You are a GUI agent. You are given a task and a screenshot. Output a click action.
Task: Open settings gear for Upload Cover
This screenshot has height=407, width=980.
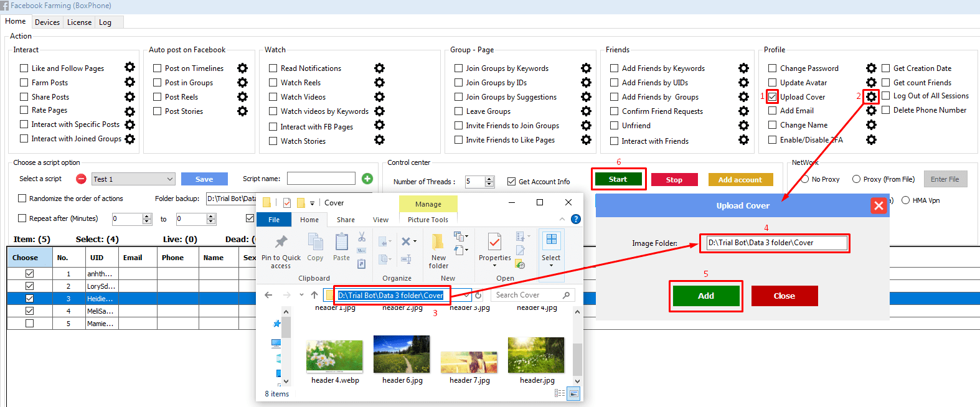(x=871, y=96)
